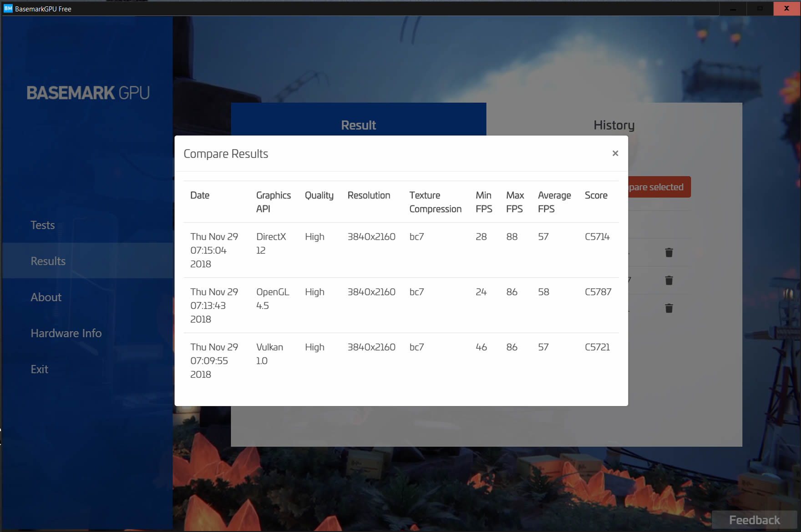Open the Tests section in sidebar
The image size is (801, 532).
pyautogui.click(x=42, y=225)
